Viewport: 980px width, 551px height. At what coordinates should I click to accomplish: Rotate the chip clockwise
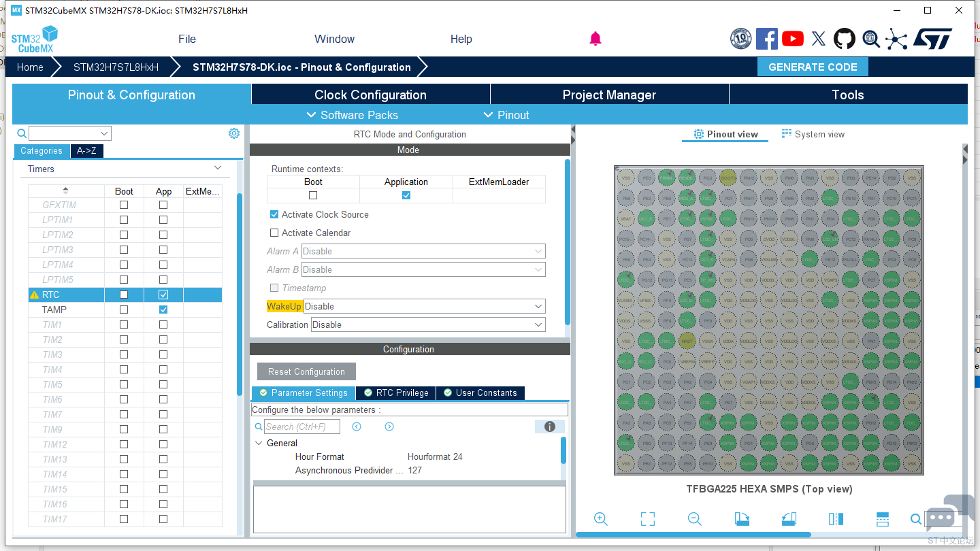click(742, 519)
